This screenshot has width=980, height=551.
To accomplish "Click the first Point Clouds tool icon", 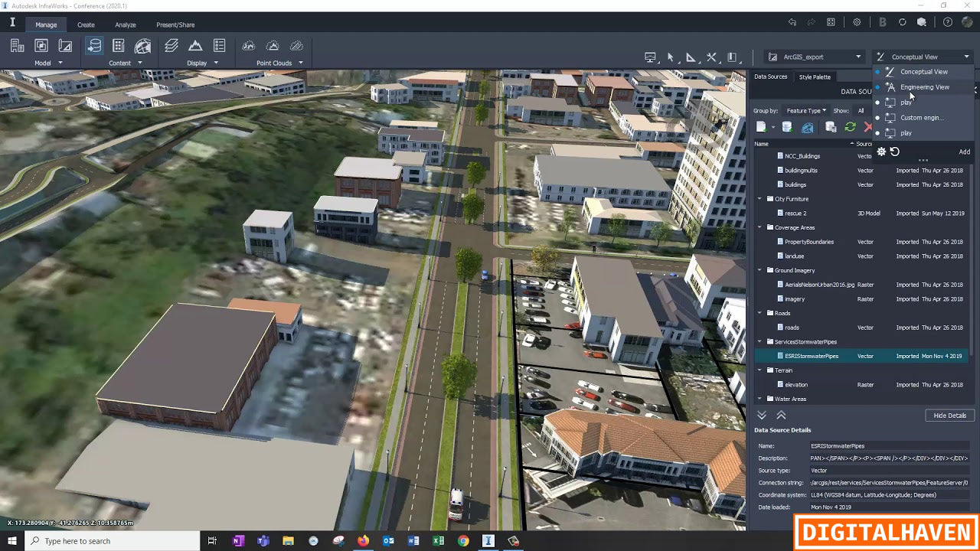I will click(x=249, y=46).
